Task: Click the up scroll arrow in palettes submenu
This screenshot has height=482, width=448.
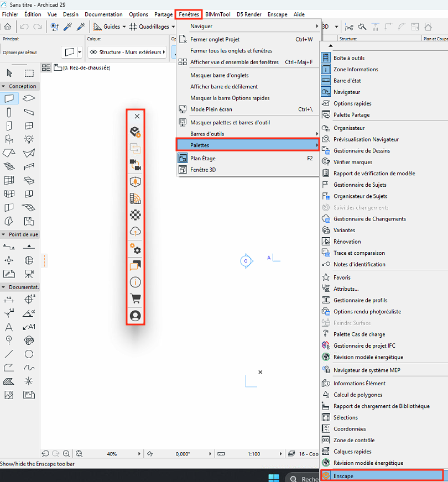Action: (331, 46)
